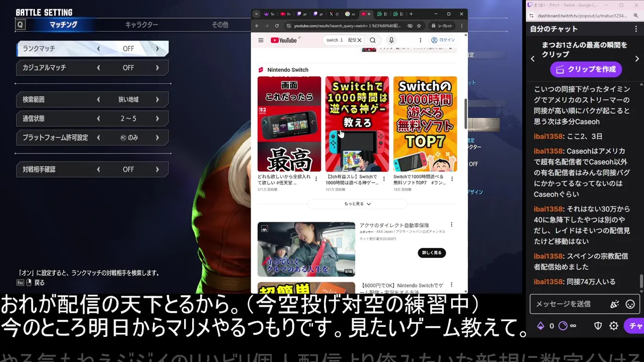Change プラットフォーム許可設定 with left arrow
Screen dimensions: 644x362
[99, 137]
